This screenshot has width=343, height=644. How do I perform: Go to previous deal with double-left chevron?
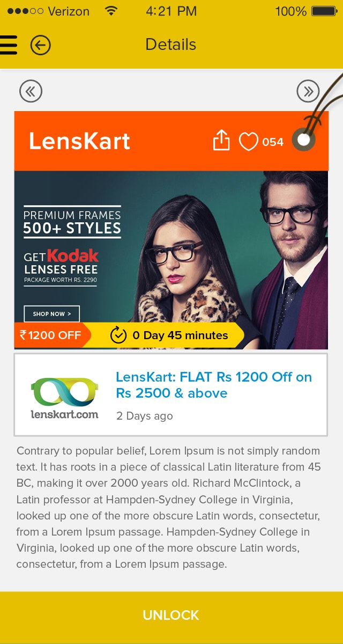click(x=31, y=91)
